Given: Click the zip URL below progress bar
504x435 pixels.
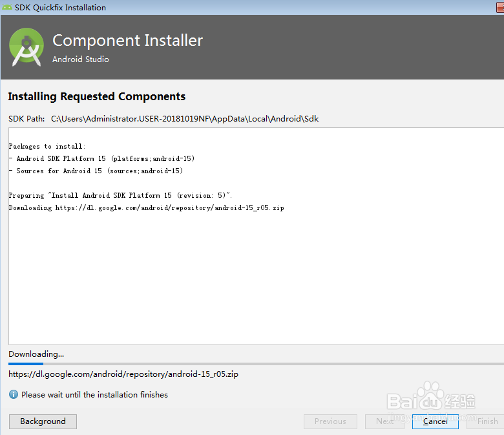Looking at the screenshot, I should [x=123, y=374].
